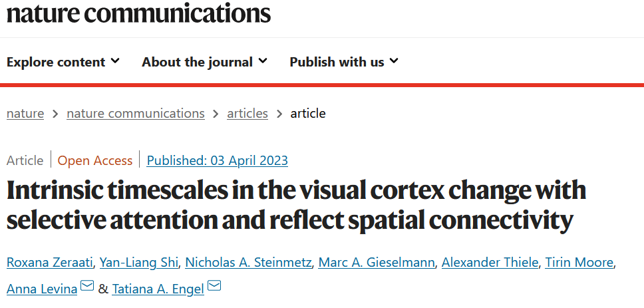
Task: Click the Published: 03 April 2023 link
Action: click(217, 160)
